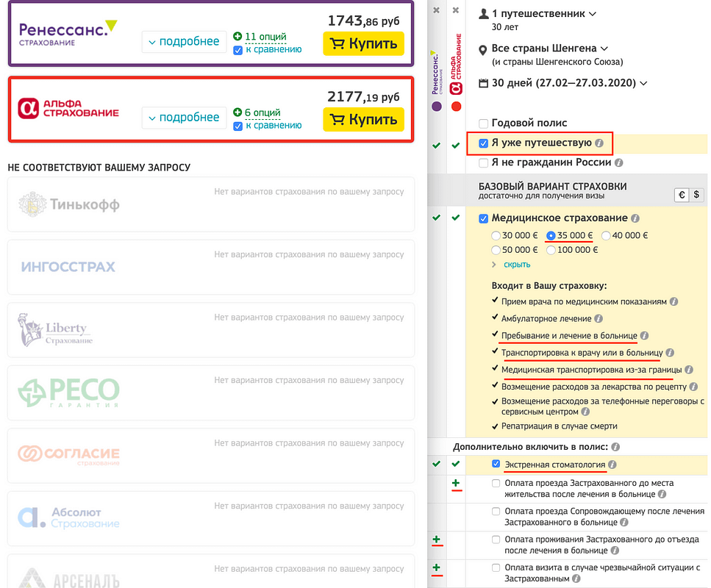Screen dimensions: 711x588
Task: Open info for Оплата визита в случае чрезвычайной ситуации
Action: (576, 578)
